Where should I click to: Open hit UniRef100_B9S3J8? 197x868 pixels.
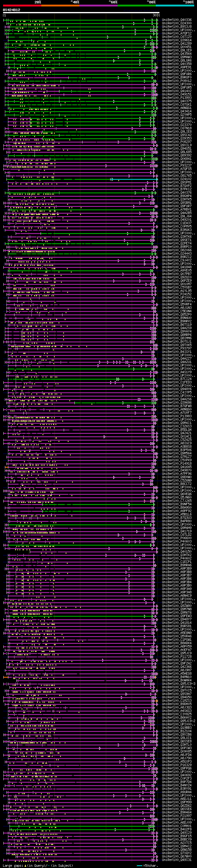tap(177, 26)
